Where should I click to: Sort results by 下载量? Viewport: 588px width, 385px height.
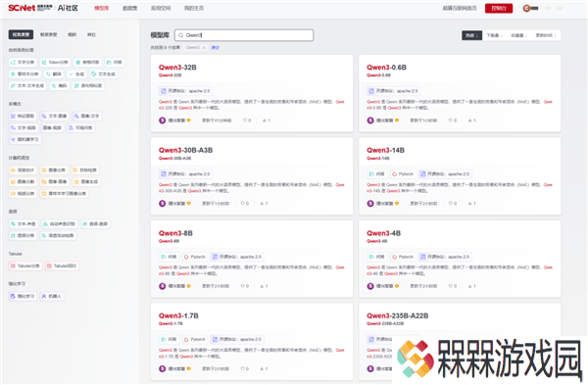point(494,35)
